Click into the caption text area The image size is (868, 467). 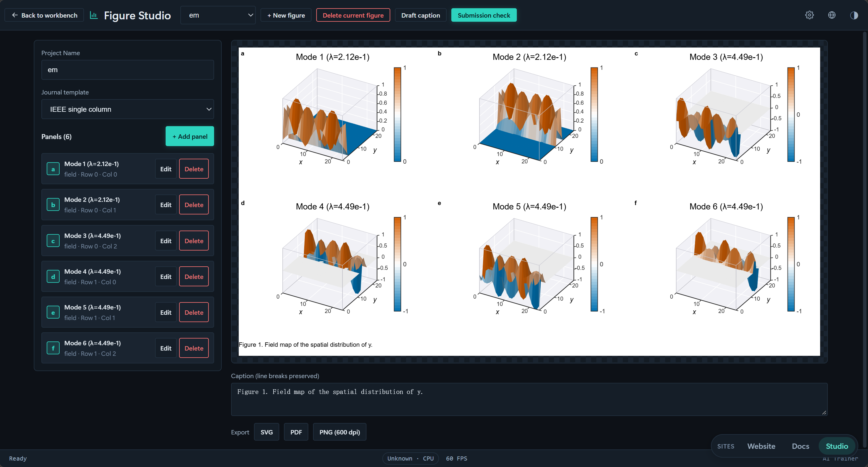529,399
